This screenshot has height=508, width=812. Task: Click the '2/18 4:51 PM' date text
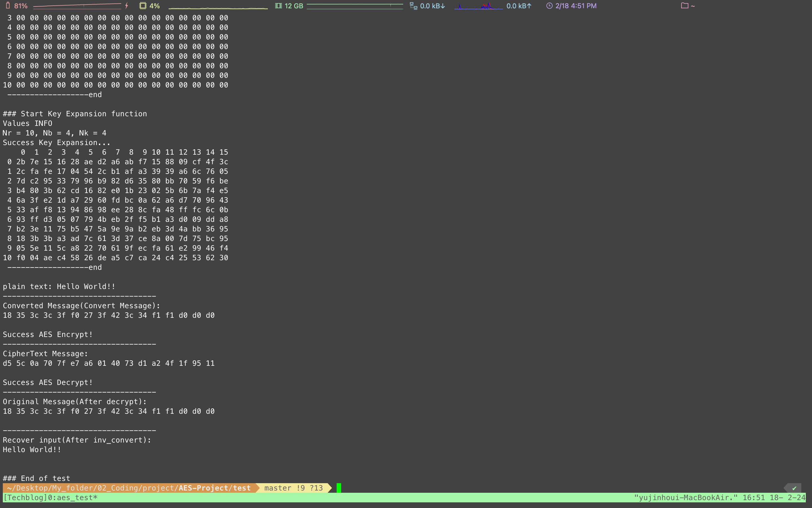coord(576,6)
